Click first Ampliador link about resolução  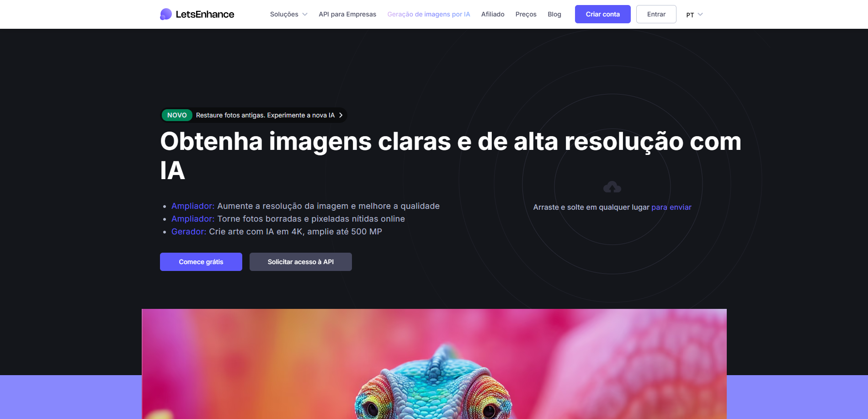193,206
